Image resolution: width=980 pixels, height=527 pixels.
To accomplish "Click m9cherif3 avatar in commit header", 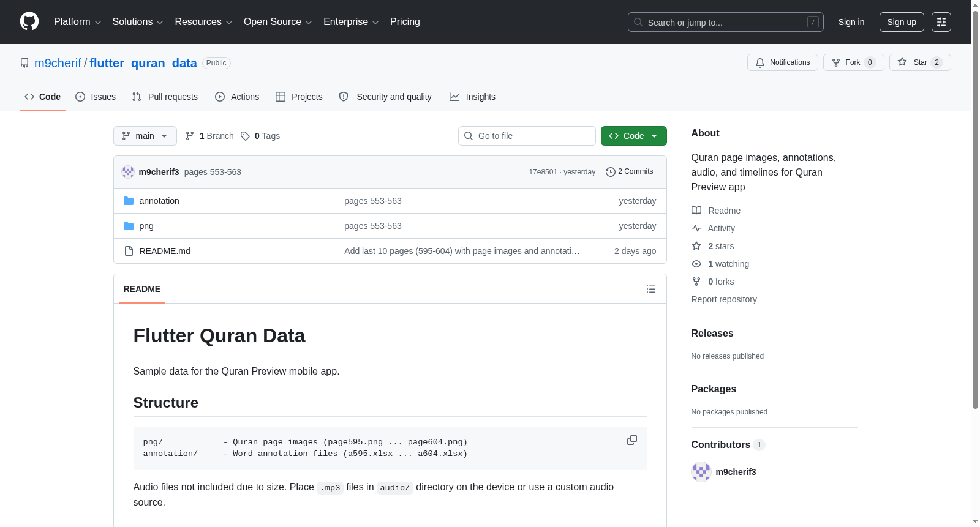I will coord(128,172).
